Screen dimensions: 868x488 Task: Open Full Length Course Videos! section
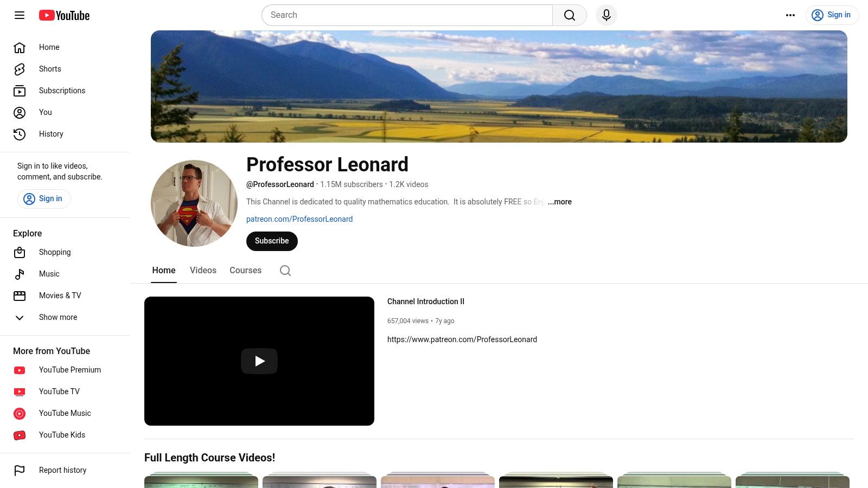(x=209, y=458)
